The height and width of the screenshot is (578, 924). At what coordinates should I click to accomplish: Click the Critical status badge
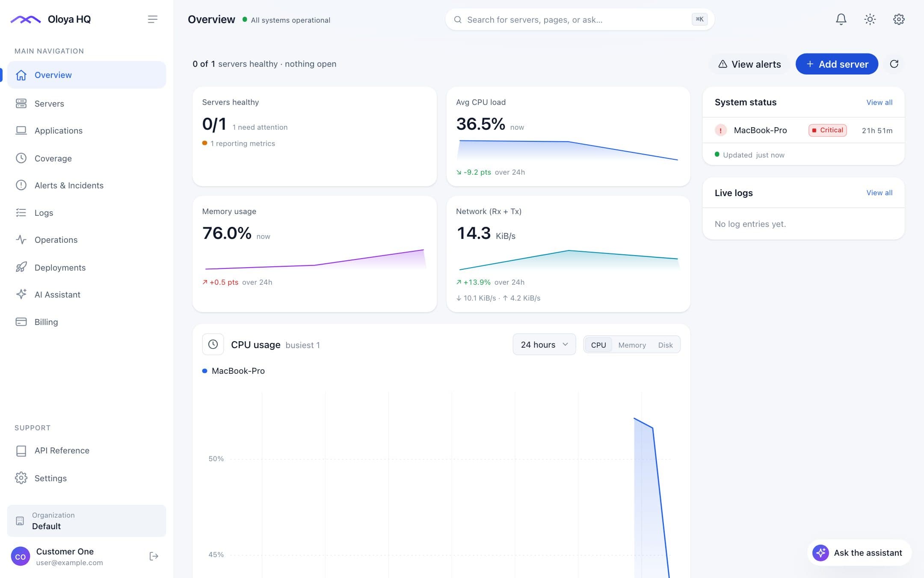click(x=827, y=130)
